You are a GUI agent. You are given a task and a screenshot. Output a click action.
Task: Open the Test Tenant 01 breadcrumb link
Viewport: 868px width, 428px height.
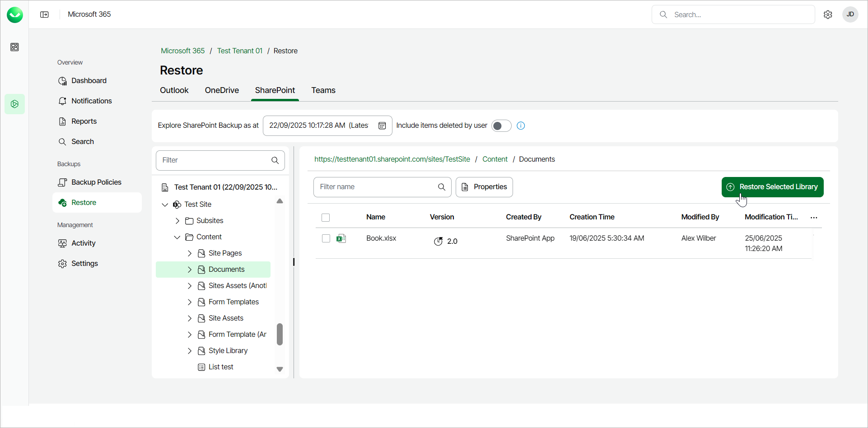[240, 51]
